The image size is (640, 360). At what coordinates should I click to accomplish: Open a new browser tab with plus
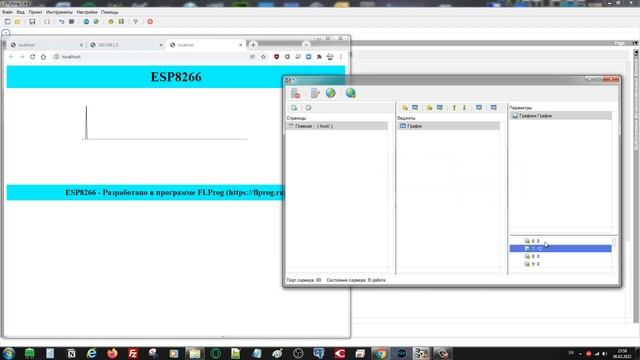253,45
